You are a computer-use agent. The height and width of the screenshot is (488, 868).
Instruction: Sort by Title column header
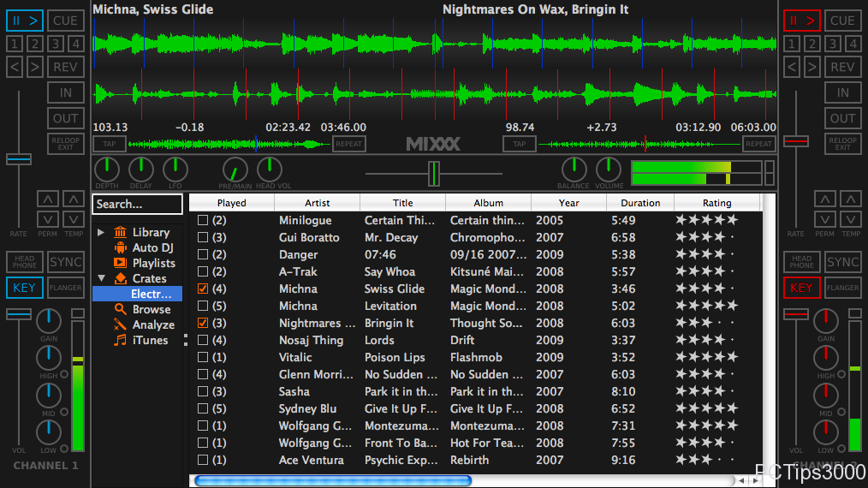click(x=402, y=203)
